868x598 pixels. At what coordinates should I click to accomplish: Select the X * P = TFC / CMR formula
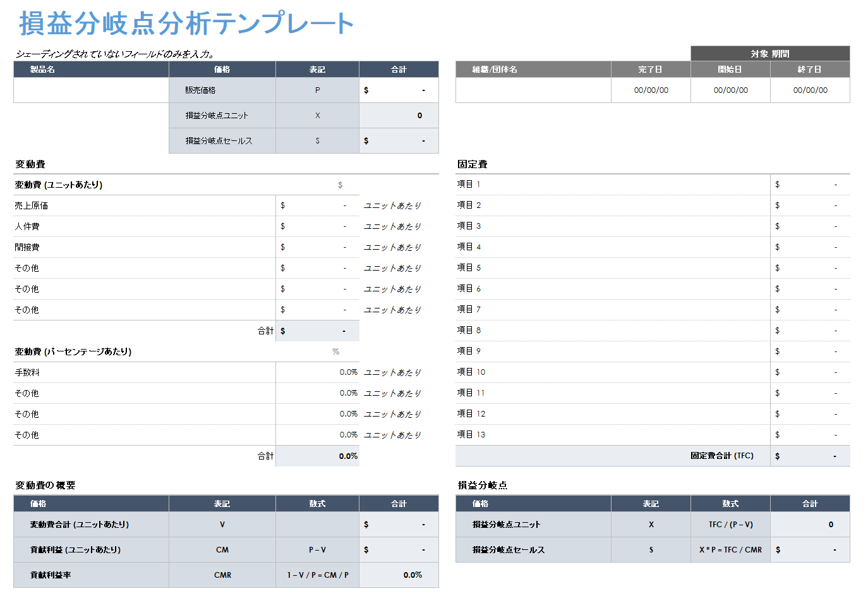click(x=730, y=550)
